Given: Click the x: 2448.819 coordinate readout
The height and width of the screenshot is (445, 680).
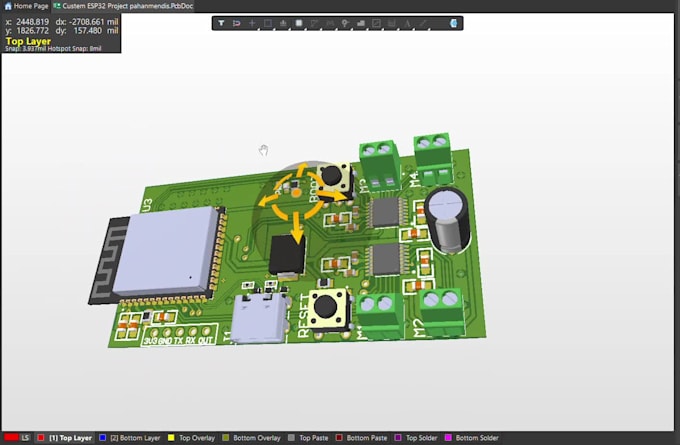Looking at the screenshot, I should (x=27, y=22).
